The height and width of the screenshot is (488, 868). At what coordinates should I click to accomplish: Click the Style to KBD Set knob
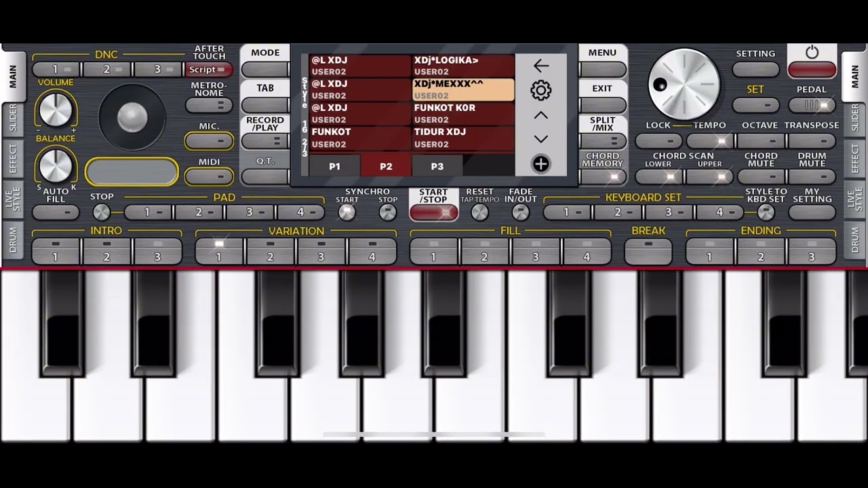point(766,212)
